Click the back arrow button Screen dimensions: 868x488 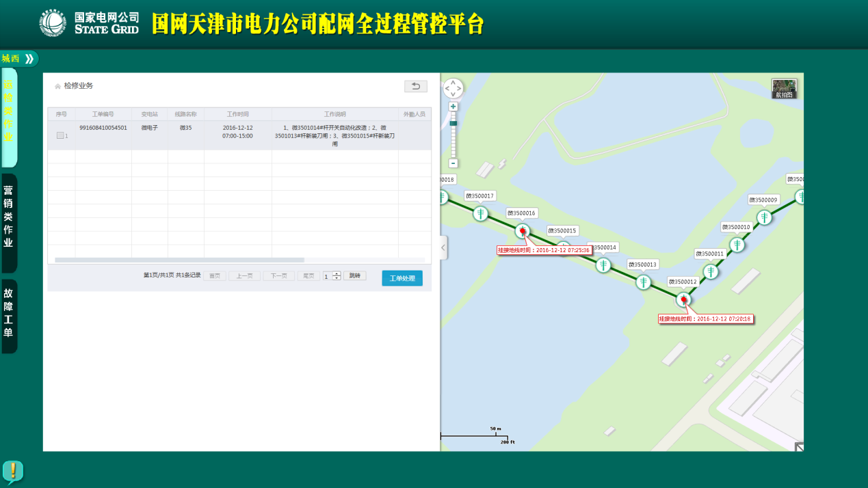point(415,86)
